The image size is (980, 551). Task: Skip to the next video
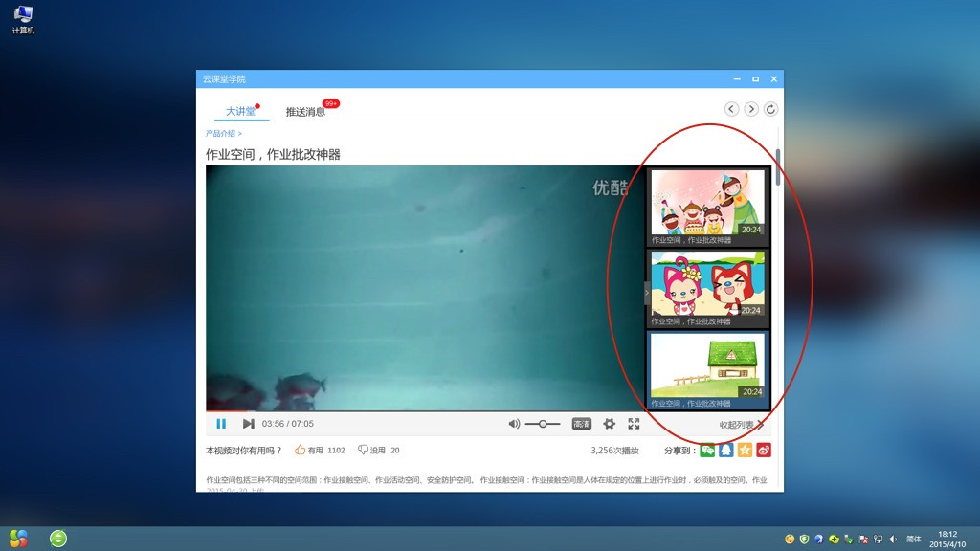tap(248, 424)
